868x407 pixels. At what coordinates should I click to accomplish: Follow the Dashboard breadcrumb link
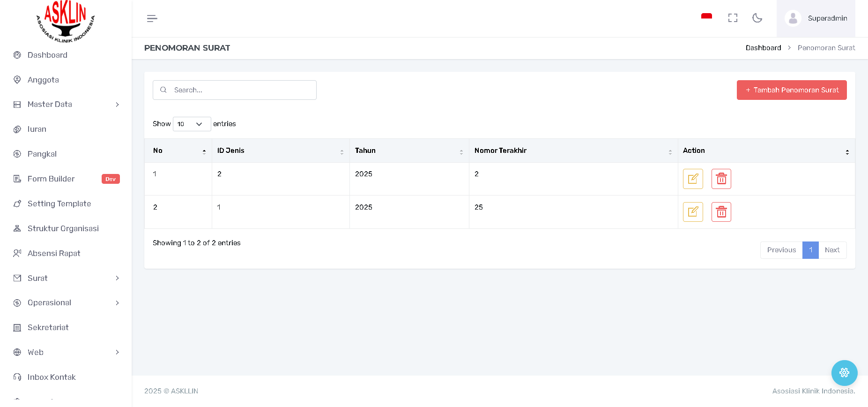coord(763,48)
